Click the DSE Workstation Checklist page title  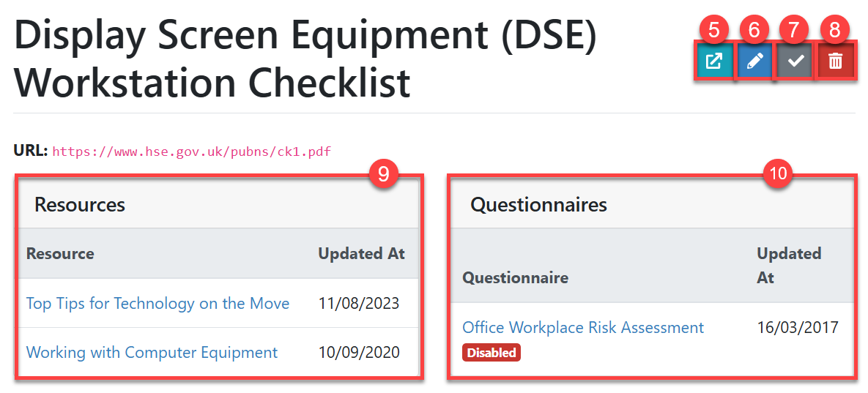(x=305, y=59)
